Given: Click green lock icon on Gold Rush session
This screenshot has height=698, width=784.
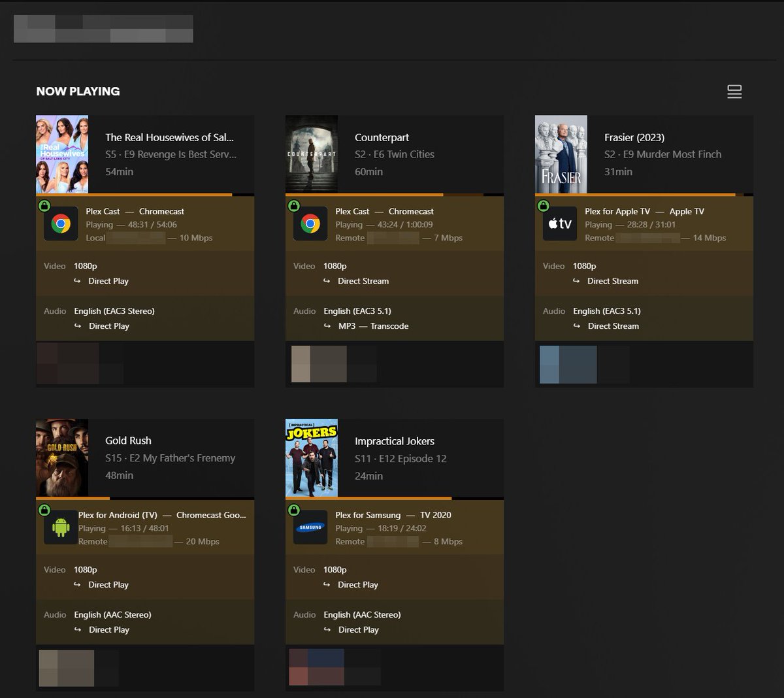Looking at the screenshot, I should click(44, 509).
